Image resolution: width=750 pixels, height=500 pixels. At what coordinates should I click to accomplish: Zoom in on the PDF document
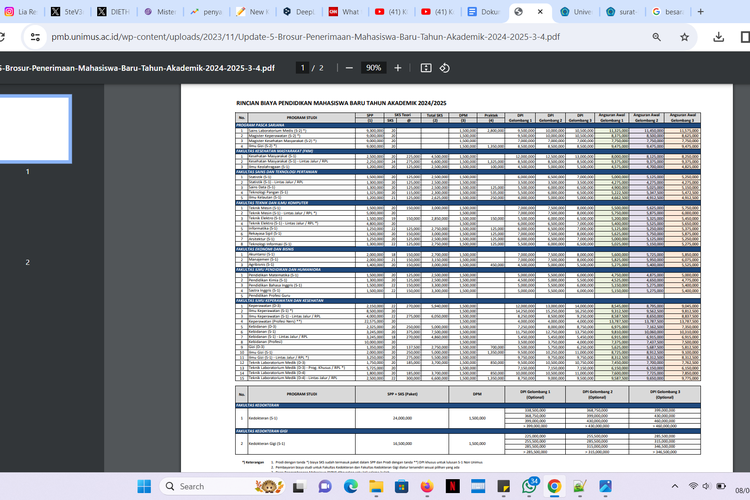pyautogui.click(x=398, y=68)
